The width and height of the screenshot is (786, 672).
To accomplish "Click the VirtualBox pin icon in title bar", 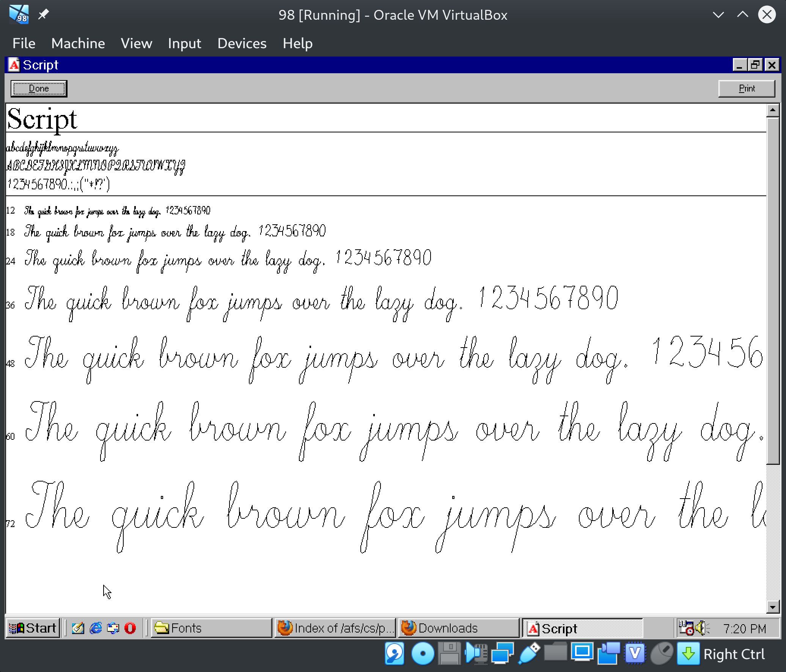I will (43, 14).
